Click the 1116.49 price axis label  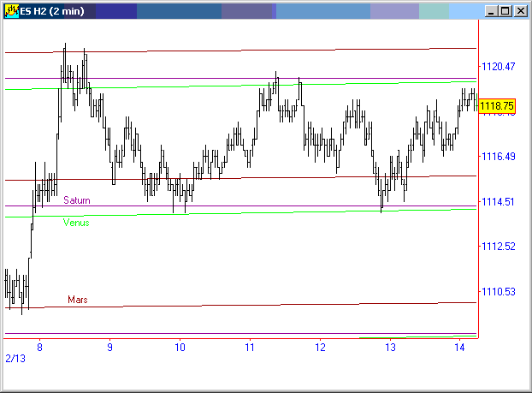497,157
